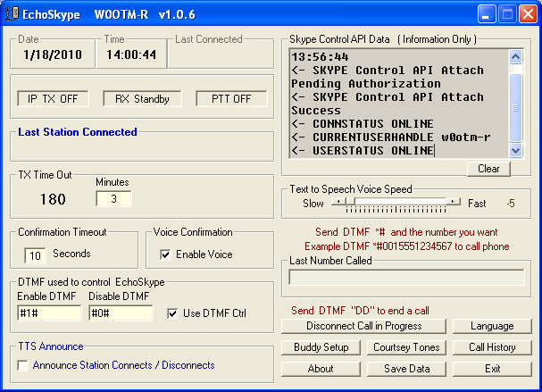The image size is (542, 392).
Task: Click the Pending Authorization log line
Action: pos(366,84)
